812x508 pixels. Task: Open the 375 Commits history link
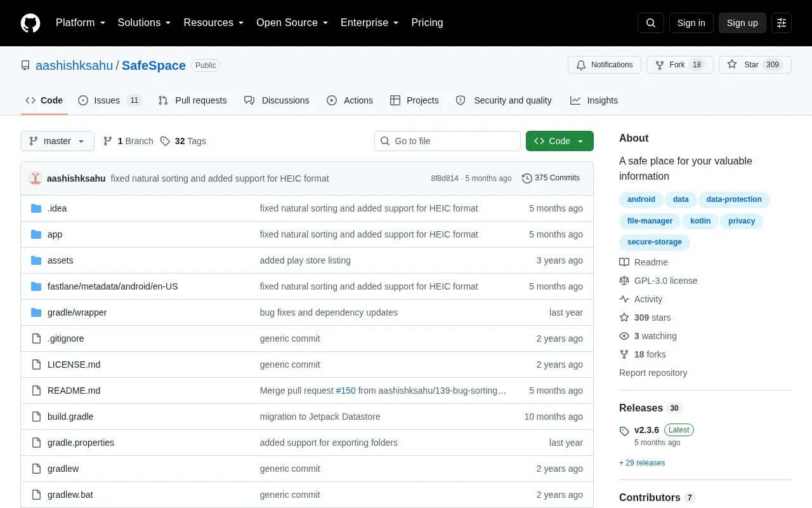(551, 178)
